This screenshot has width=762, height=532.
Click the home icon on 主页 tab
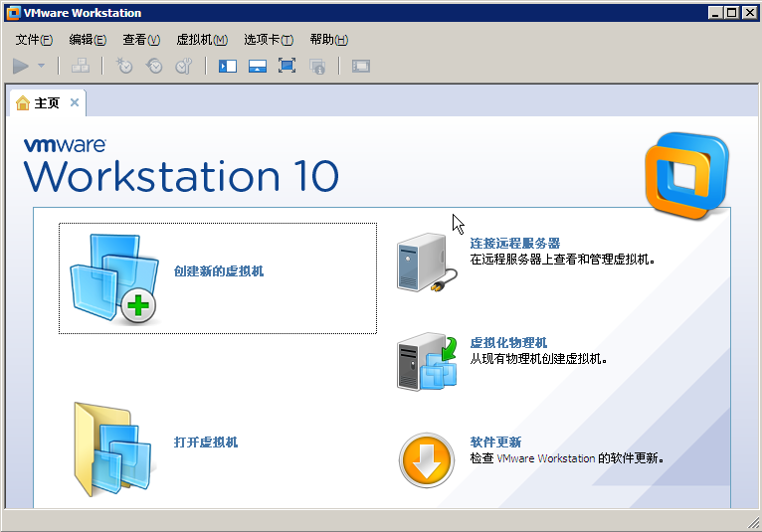(22, 102)
